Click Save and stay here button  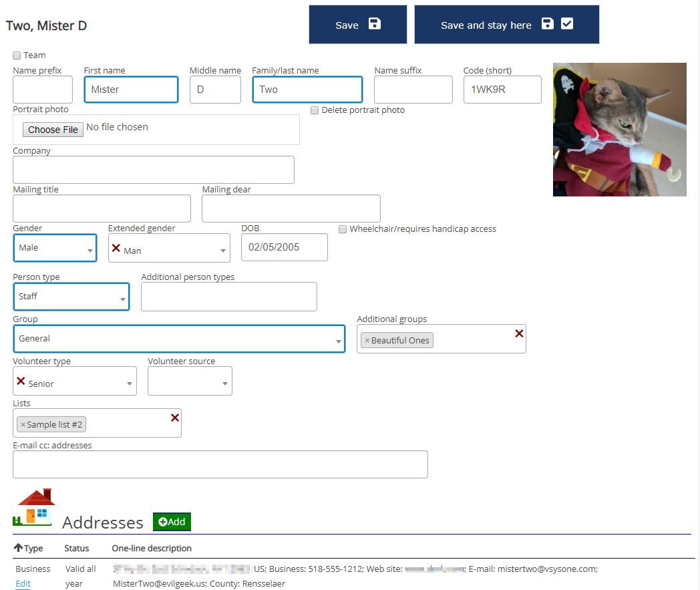pyautogui.click(x=506, y=25)
